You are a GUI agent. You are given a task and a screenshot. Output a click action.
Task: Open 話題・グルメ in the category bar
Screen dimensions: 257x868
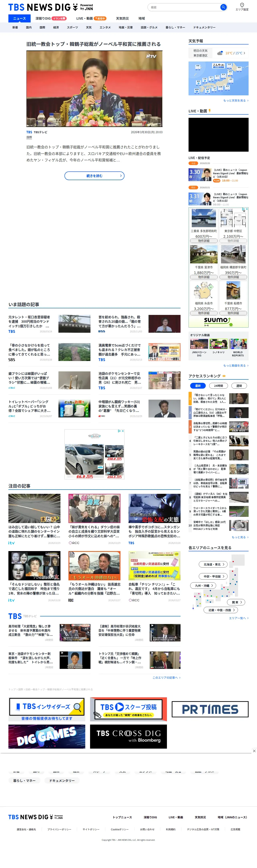click(149, 27)
